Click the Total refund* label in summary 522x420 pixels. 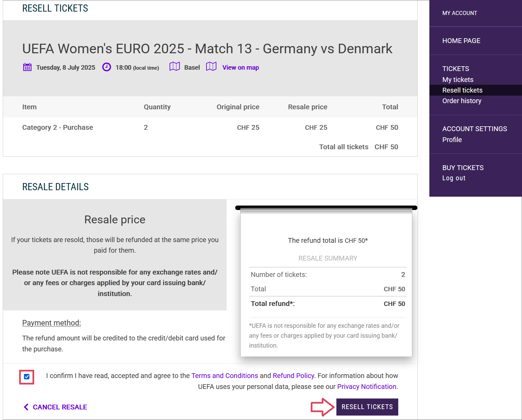click(x=272, y=304)
